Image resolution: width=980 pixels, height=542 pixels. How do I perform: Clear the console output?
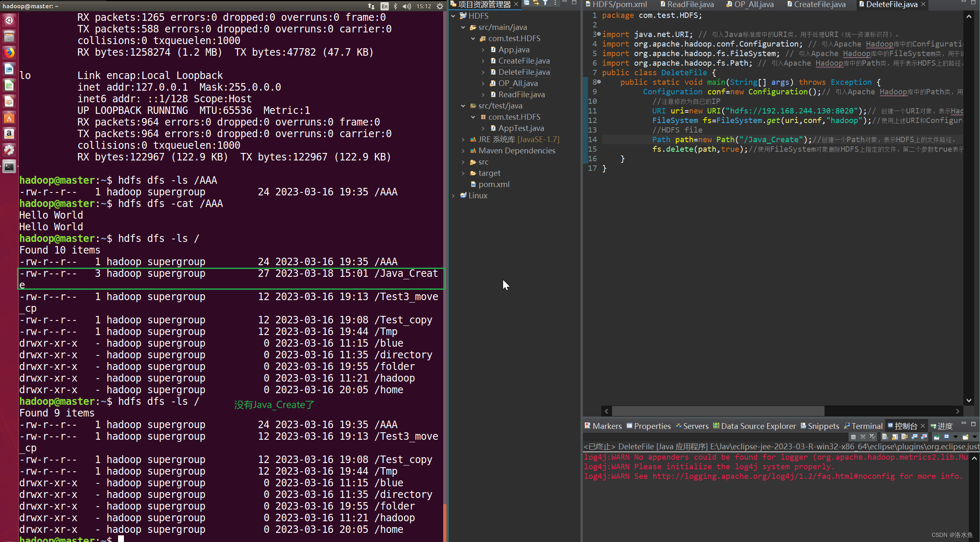885,437
